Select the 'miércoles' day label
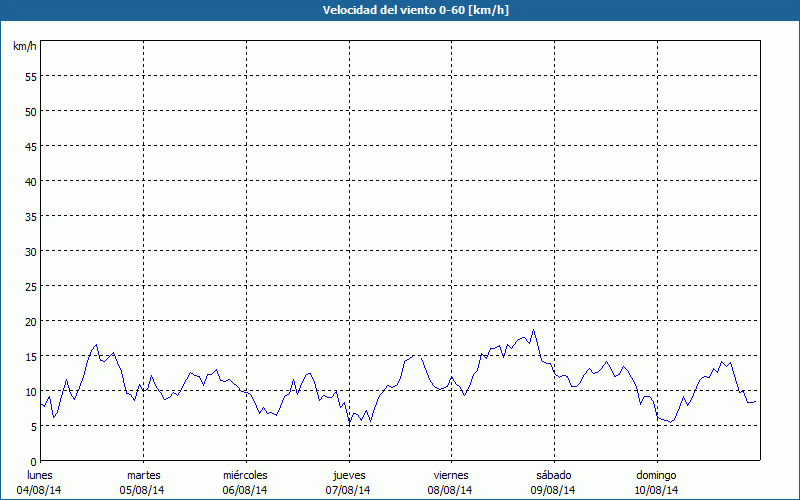Image resolution: width=800 pixels, height=500 pixels. point(245,475)
